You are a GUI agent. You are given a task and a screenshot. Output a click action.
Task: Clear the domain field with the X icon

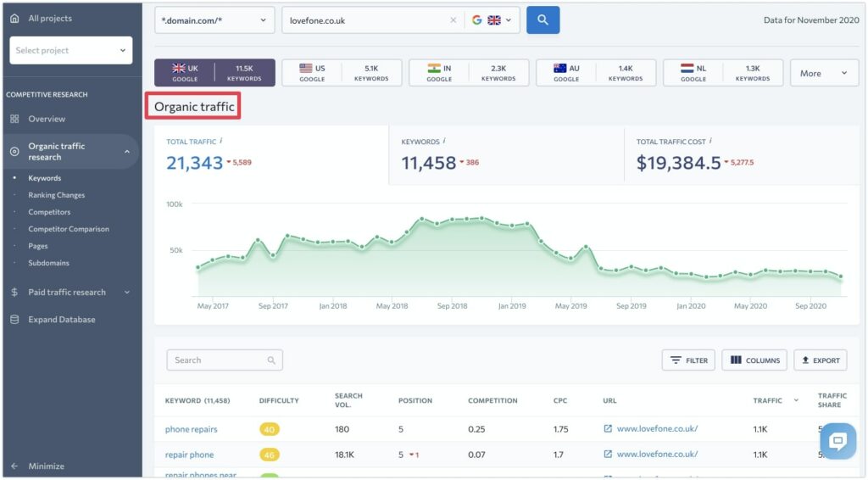[x=453, y=20]
